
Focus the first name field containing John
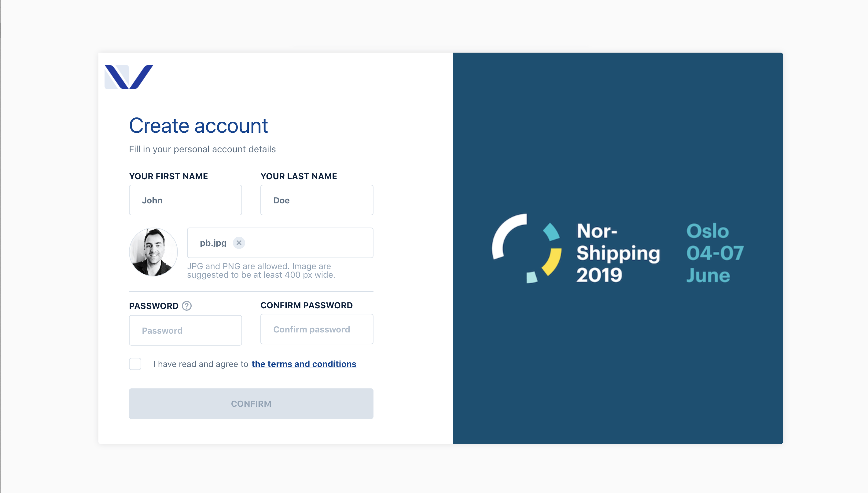coord(186,200)
